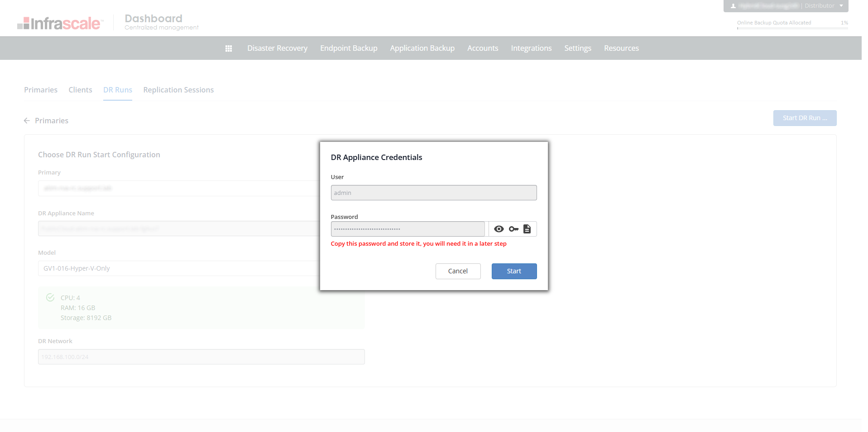
Task: Expand the Distributor account dropdown arrow
Action: click(841, 6)
